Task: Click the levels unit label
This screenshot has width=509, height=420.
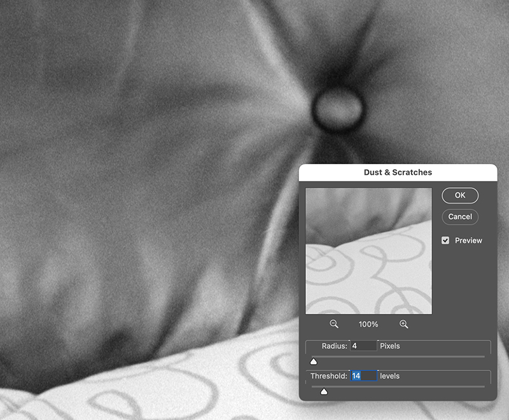Action: (389, 376)
